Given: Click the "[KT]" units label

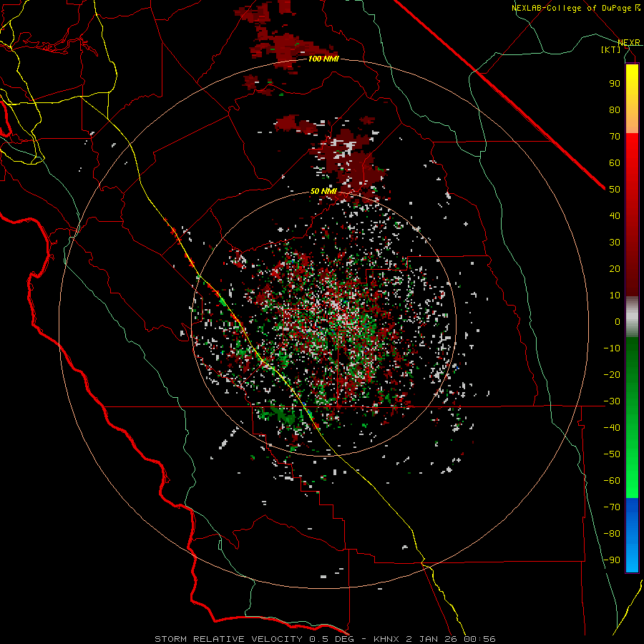Looking at the screenshot, I should click(610, 49).
